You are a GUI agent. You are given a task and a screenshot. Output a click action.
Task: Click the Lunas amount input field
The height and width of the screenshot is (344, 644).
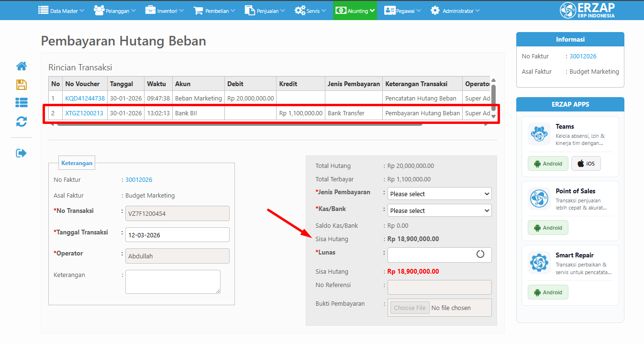[x=431, y=255]
